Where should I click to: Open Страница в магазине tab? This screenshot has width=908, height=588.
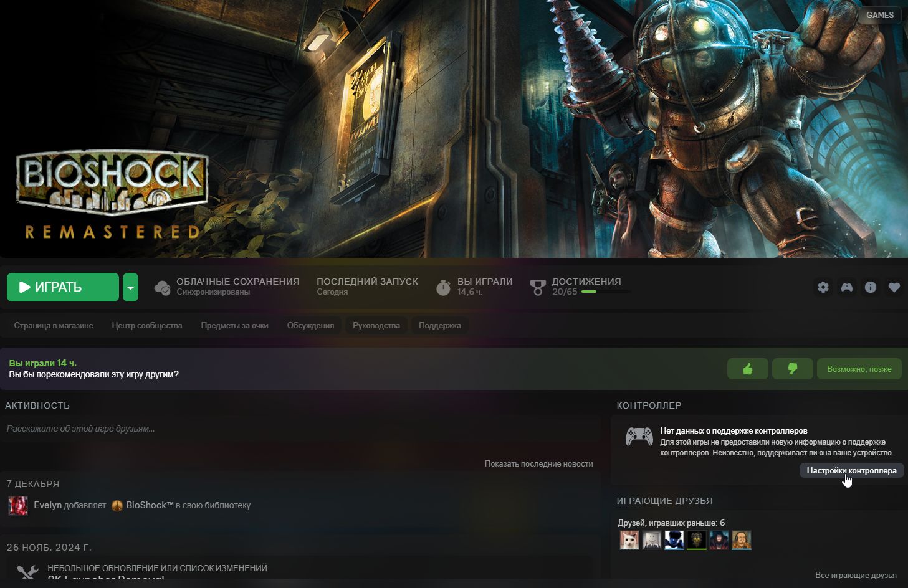[54, 325]
